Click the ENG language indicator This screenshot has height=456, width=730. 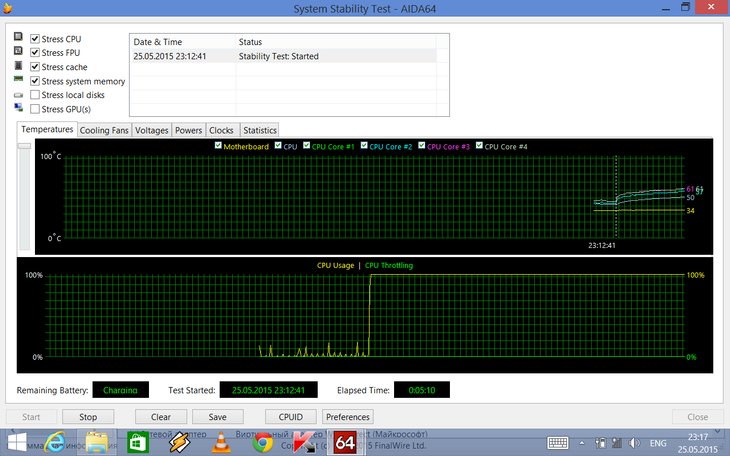pos(658,443)
